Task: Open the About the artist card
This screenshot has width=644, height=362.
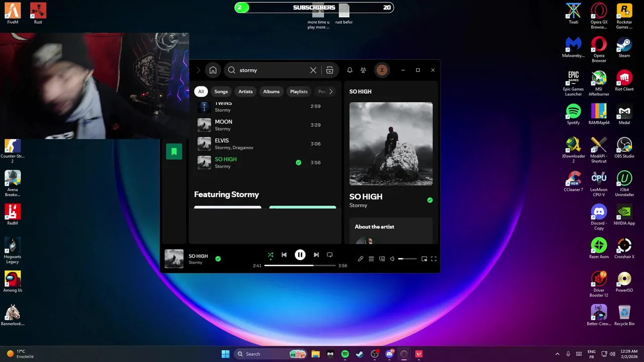Action: point(391,231)
